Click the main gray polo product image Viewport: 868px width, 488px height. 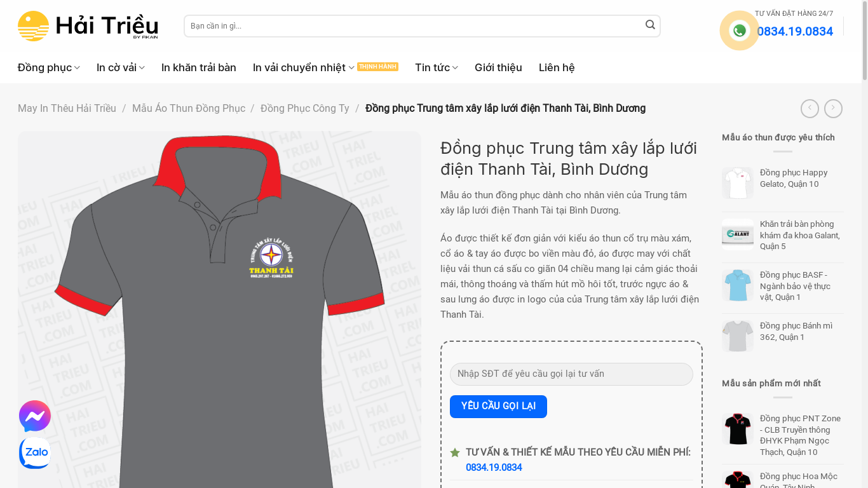pos(219,310)
